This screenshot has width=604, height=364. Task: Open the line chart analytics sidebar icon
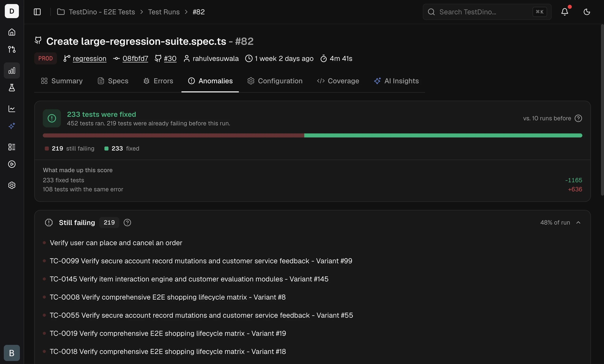(12, 108)
